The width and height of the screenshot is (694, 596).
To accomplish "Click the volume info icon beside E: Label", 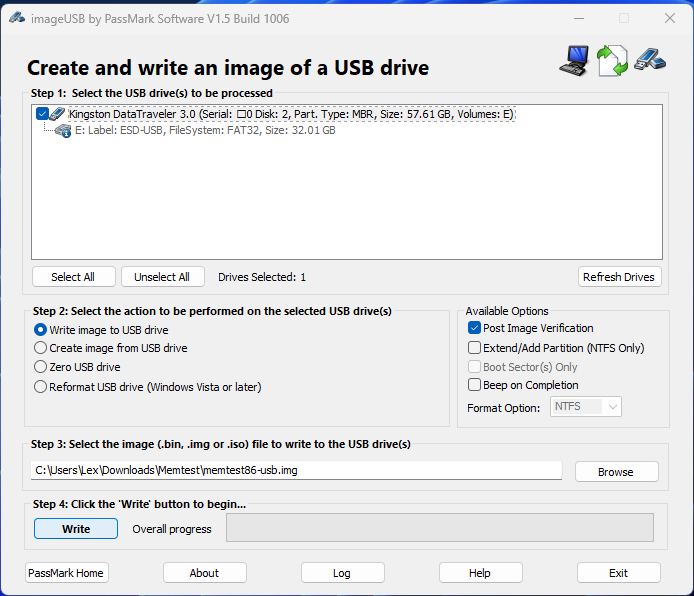I will click(x=63, y=131).
